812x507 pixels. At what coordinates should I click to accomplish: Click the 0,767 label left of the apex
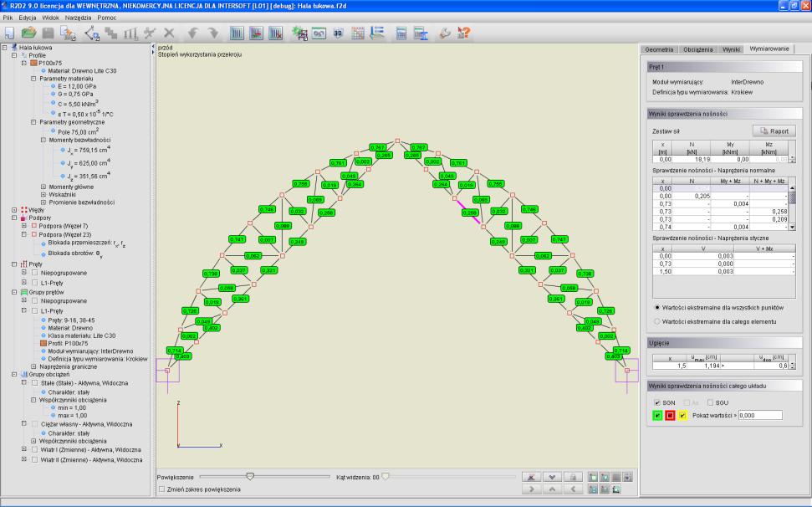tap(377, 147)
